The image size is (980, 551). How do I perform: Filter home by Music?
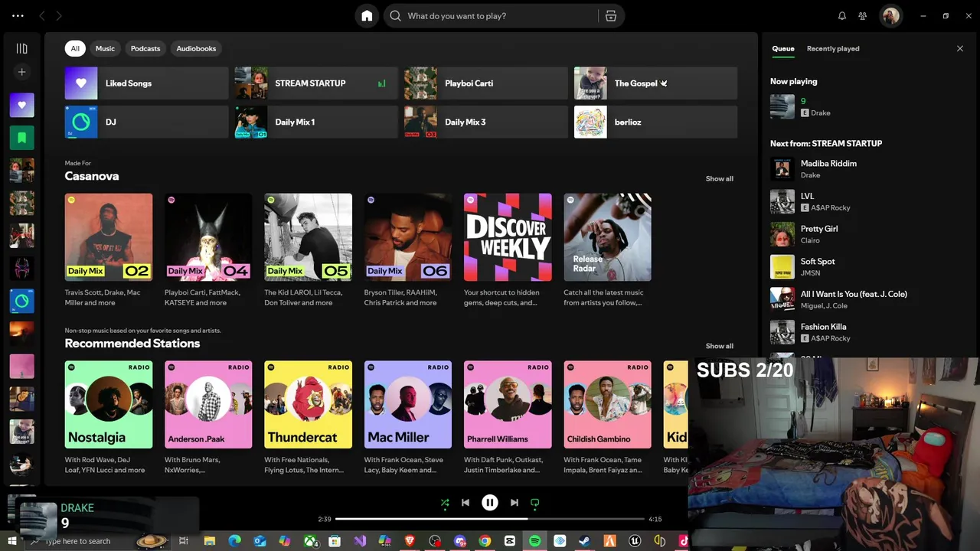[x=105, y=48]
